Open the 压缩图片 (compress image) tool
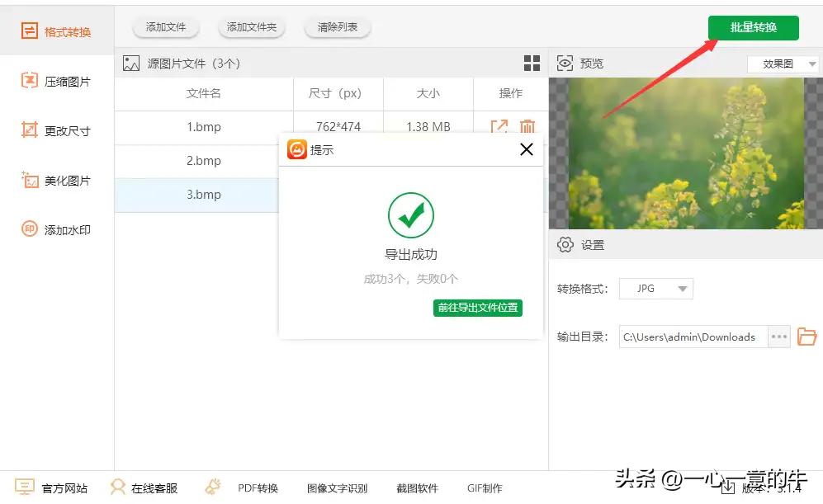This screenshot has width=823, height=504. [x=56, y=80]
